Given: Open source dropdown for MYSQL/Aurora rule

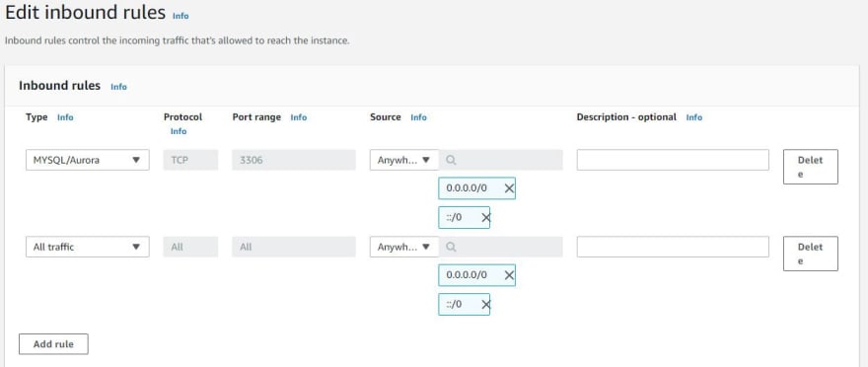Looking at the screenshot, I should tap(404, 160).
